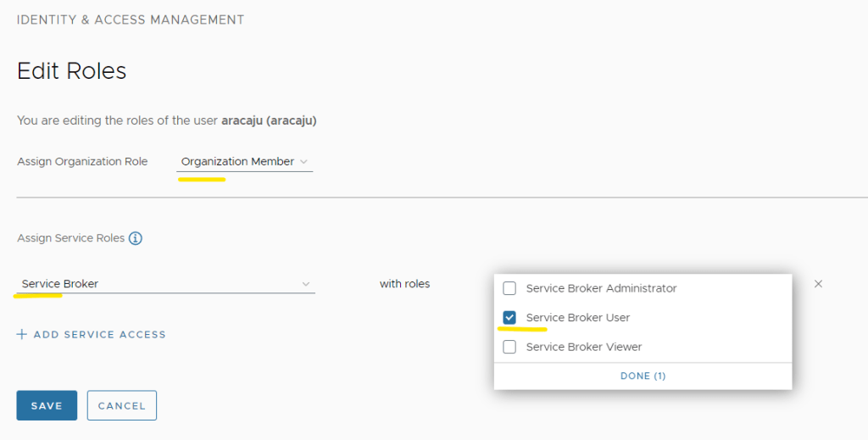Click the Identity & Access Management header

pyautogui.click(x=131, y=19)
